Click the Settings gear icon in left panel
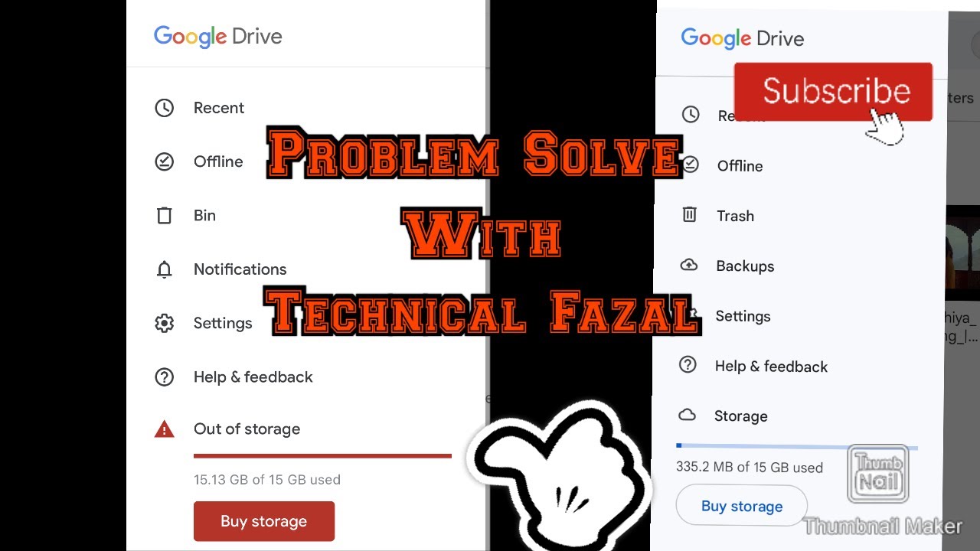This screenshot has height=551, width=980. pos(164,323)
